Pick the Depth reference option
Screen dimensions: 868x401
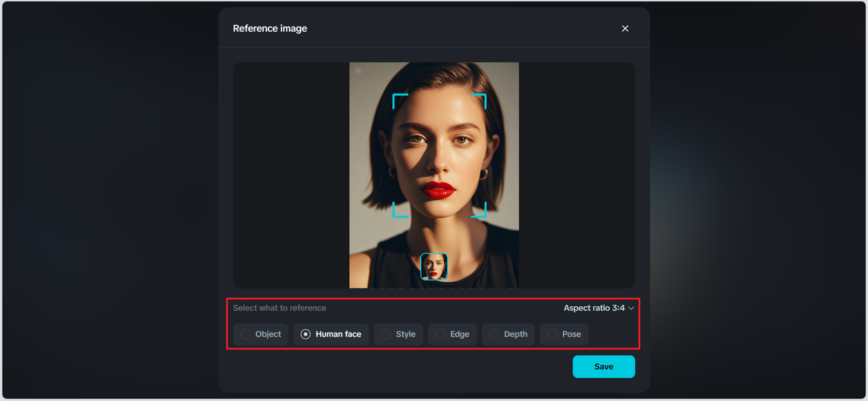tap(509, 334)
